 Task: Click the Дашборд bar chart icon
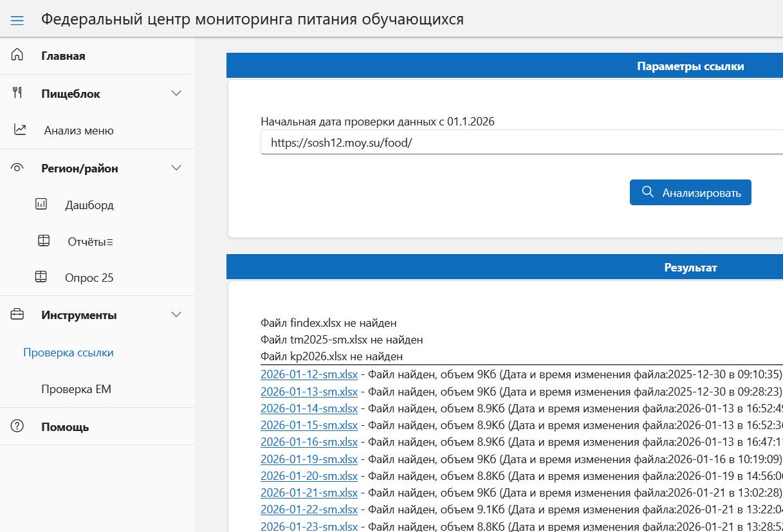[x=41, y=205]
